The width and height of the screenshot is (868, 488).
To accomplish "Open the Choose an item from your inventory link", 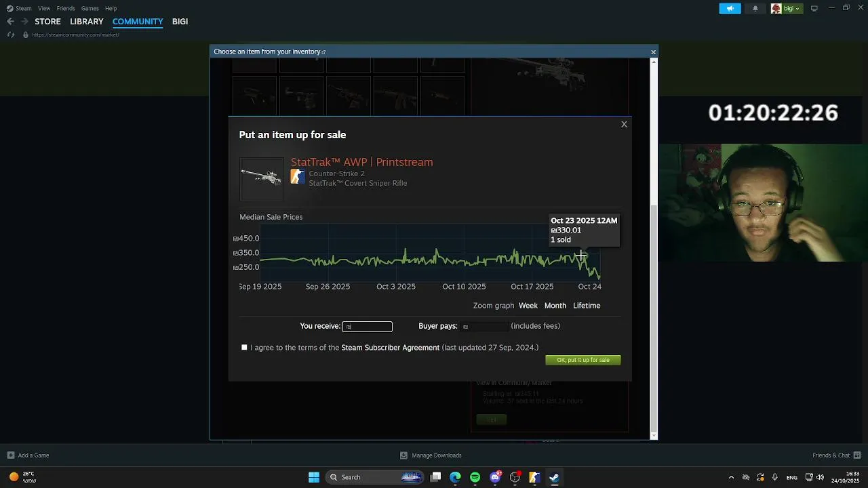I will [x=269, y=52].
